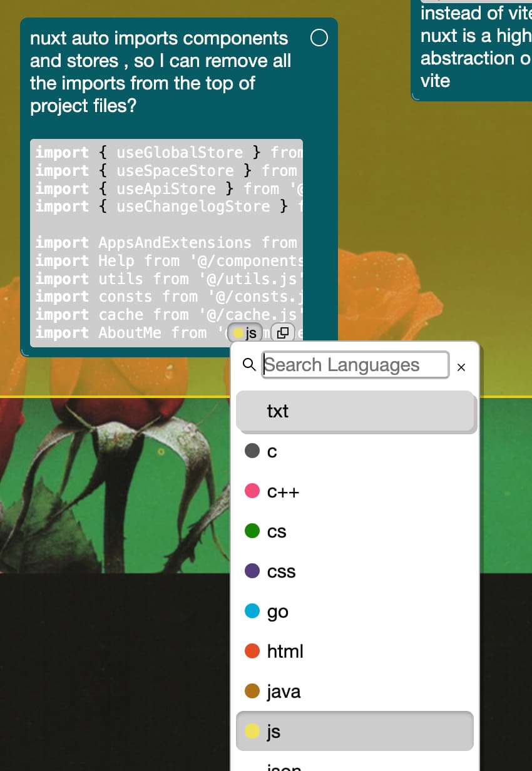Screen dimensions: 532x771
Task: Copy the code block using the copy icon
Action: 284,333
